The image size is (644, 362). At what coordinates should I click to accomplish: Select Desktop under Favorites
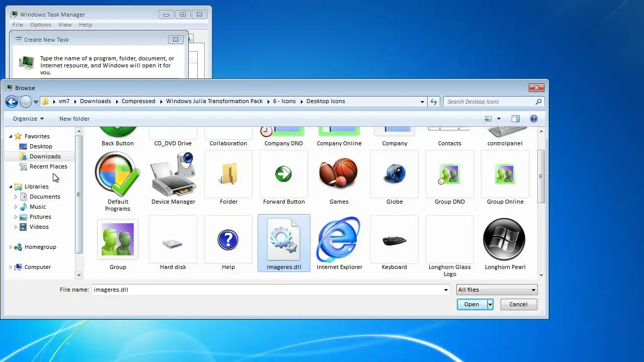pos(41,146)
